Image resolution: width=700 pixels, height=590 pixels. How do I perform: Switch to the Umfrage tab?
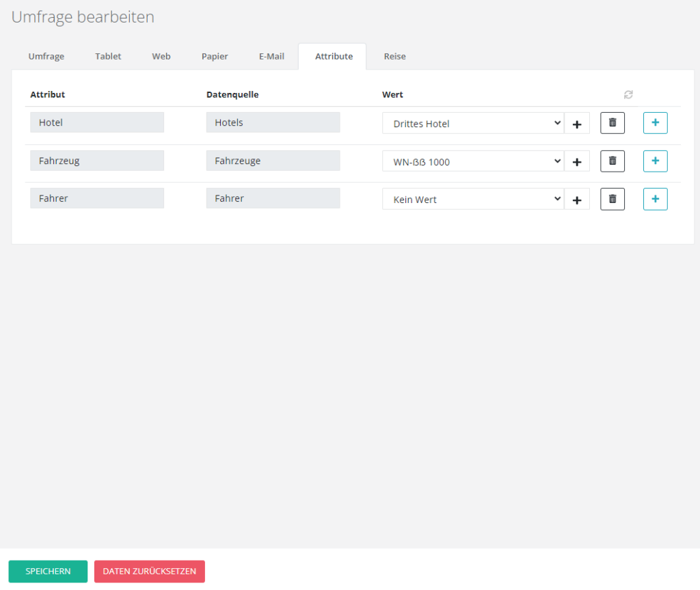coord(46,57)
